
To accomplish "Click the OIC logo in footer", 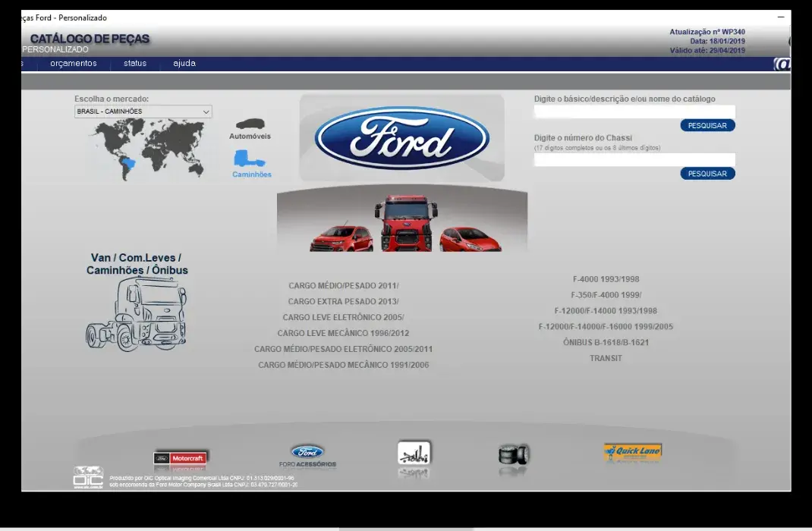I will coord(88,477).
